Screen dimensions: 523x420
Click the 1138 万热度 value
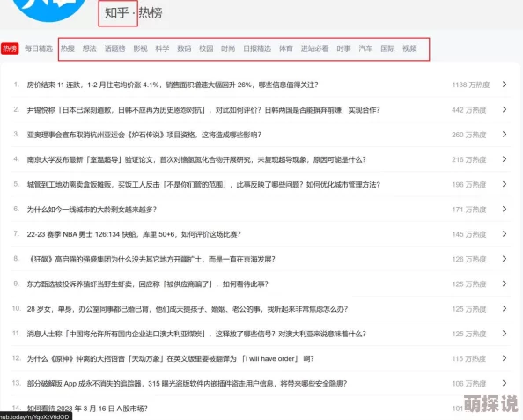point(471,85)
